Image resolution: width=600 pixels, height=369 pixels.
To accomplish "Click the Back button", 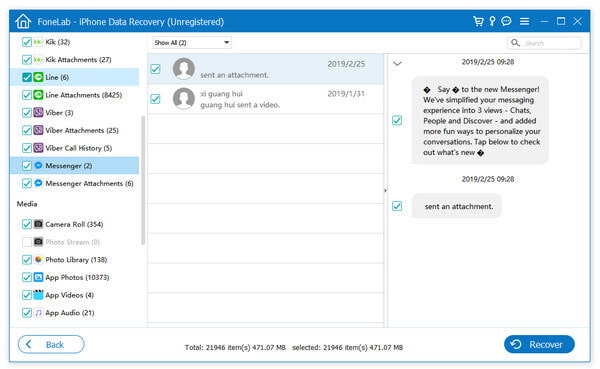I will coord(51,344).
